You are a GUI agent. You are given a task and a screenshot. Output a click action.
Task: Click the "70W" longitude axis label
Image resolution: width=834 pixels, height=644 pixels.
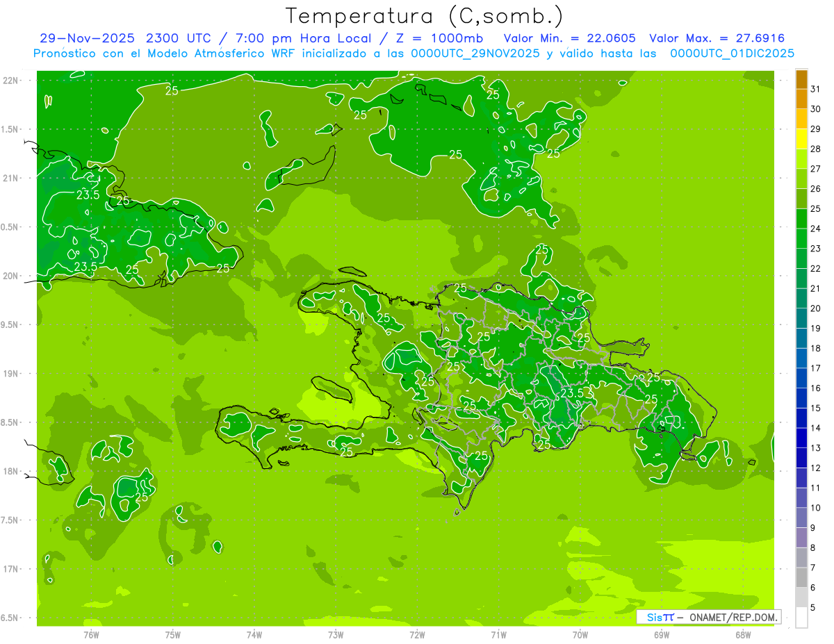(580, 634)
